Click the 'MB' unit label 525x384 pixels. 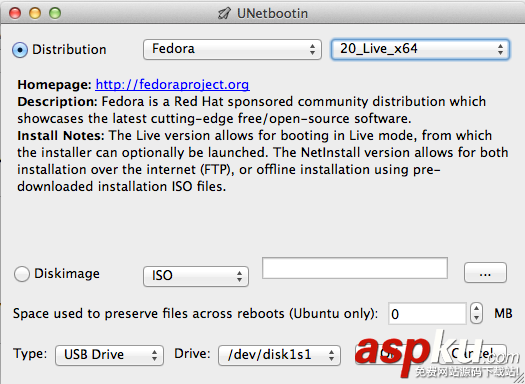(x=503, y=313)
